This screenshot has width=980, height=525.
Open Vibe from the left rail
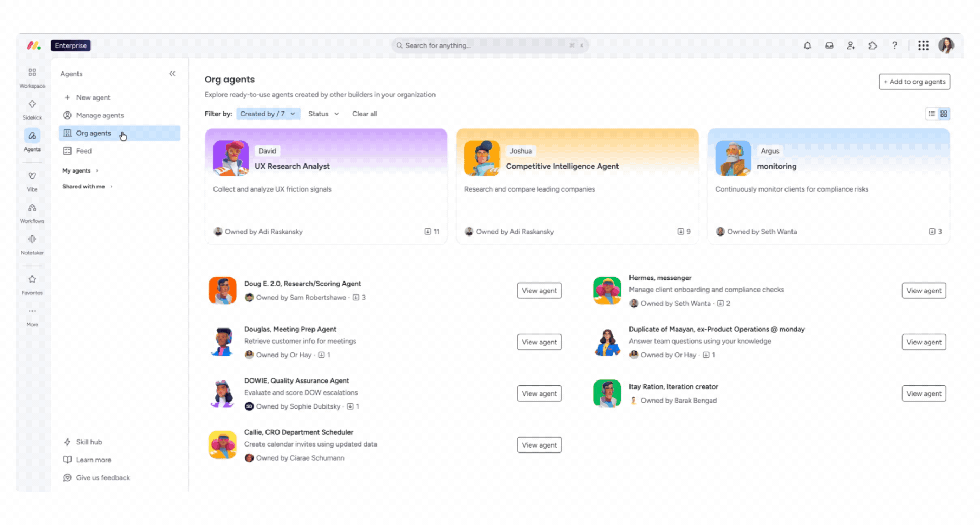tap(32, 181)
